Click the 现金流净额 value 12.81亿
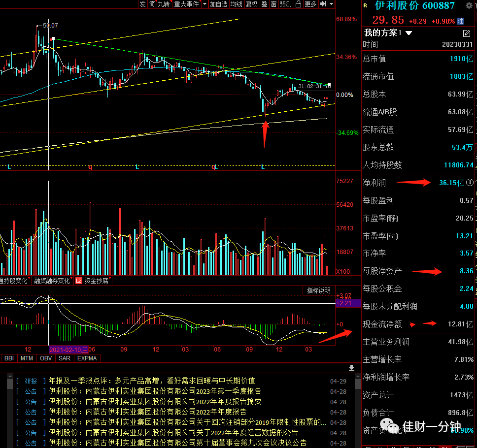 click(461, 324)
